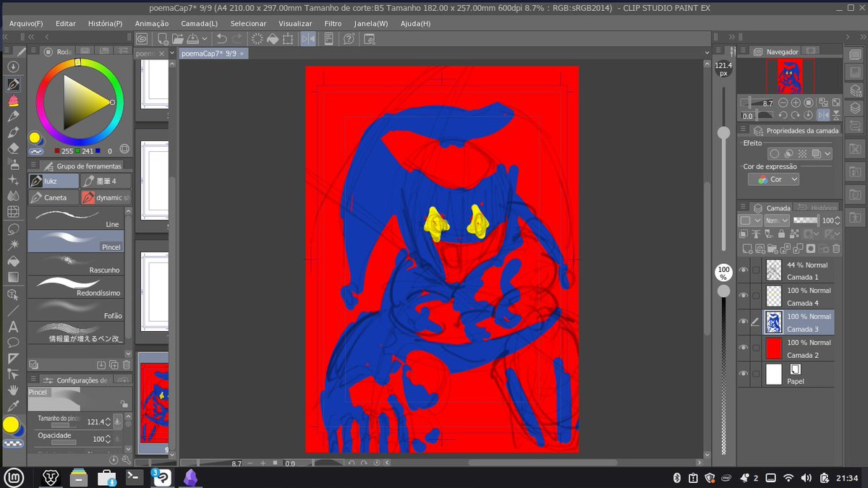Select the Eraser tool
The height and width of the screenshot is (488, 868).
pos(13,147)
